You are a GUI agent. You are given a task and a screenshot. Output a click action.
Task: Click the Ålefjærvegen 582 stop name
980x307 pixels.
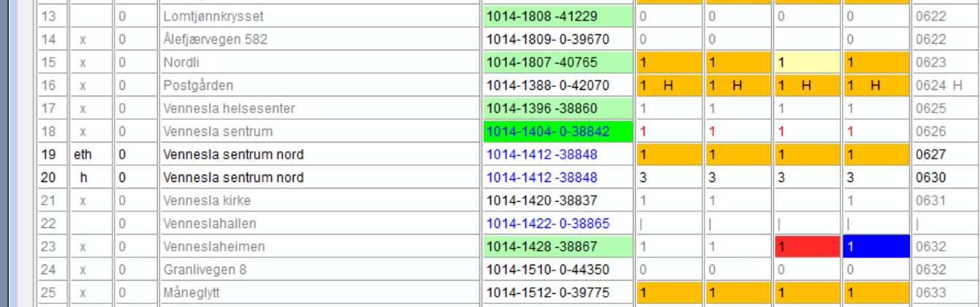(214, 39)
